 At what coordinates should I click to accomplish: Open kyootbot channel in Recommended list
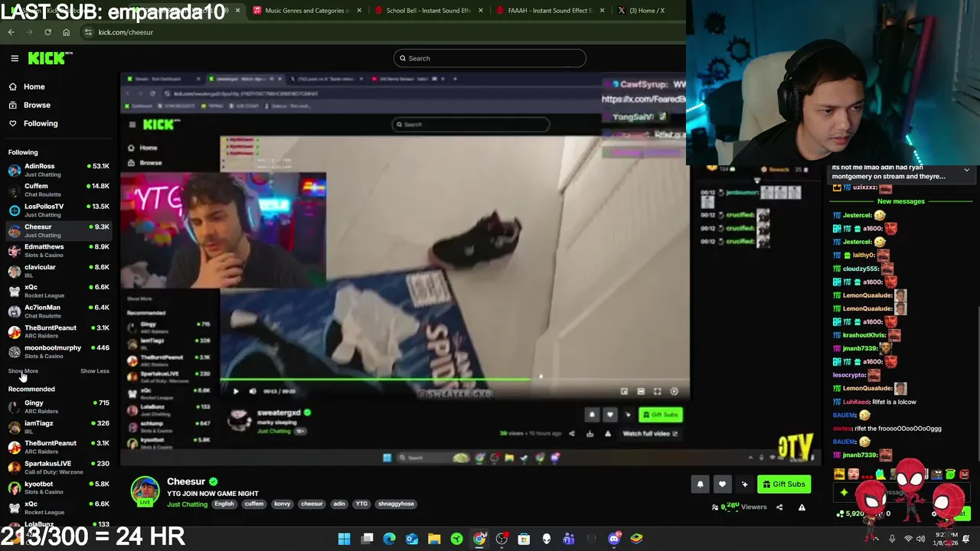[58, 487]
